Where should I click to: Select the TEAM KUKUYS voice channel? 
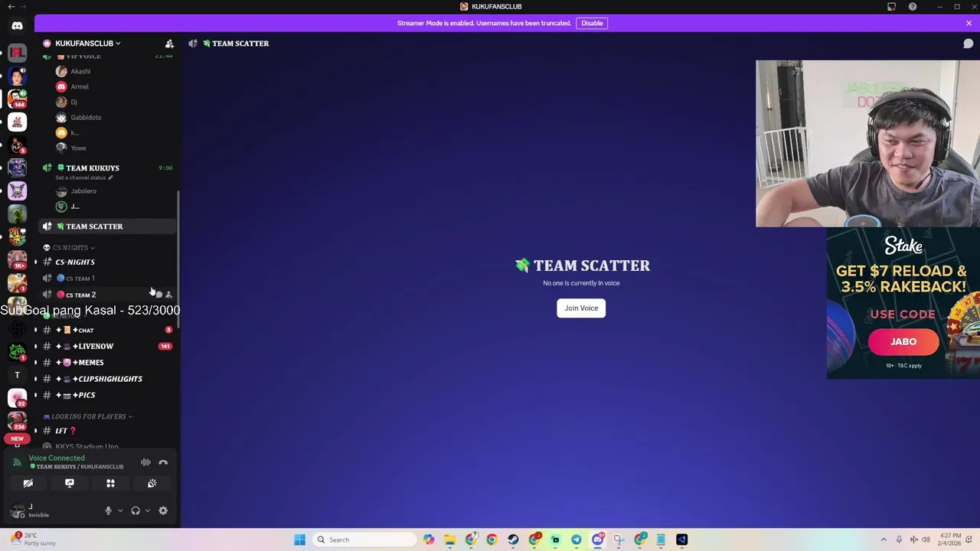pos(107,168)
